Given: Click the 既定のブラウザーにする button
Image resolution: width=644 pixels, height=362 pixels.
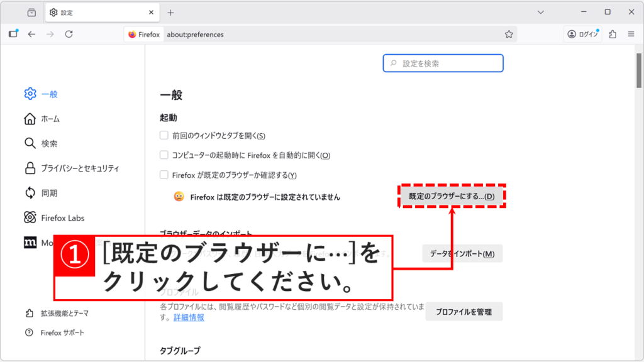Looking at the screenshot, I should click(451, 197).
